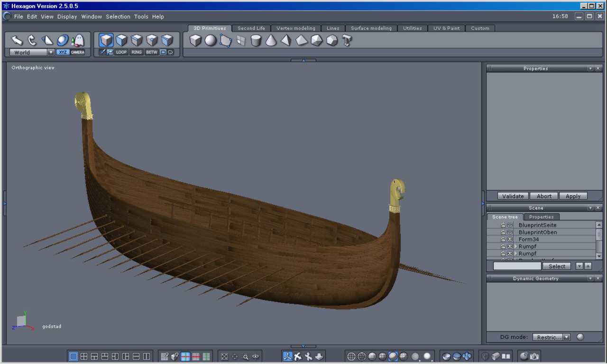Choose the 3D text primitive tool
Screen dimensions: 607x364
coord(347,41)
